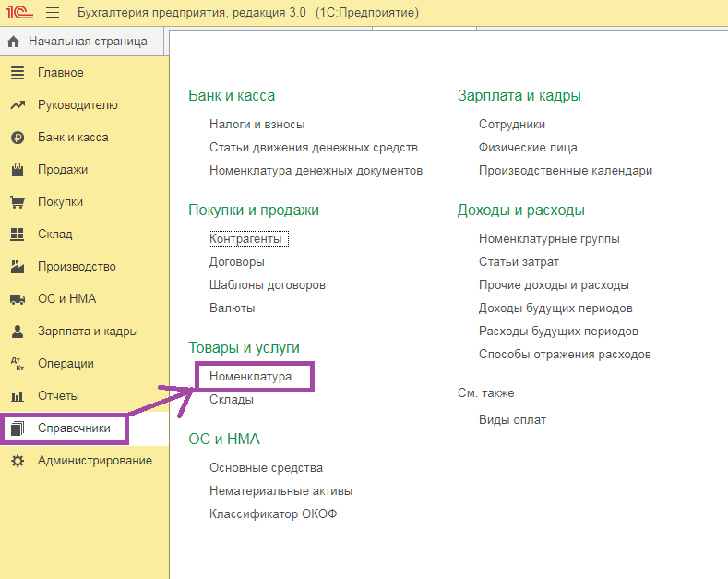The width and height of the screenshot is (728, 579).
Task: Open the Покупки section
Action: pyautogui.click(x=60, y=201)
